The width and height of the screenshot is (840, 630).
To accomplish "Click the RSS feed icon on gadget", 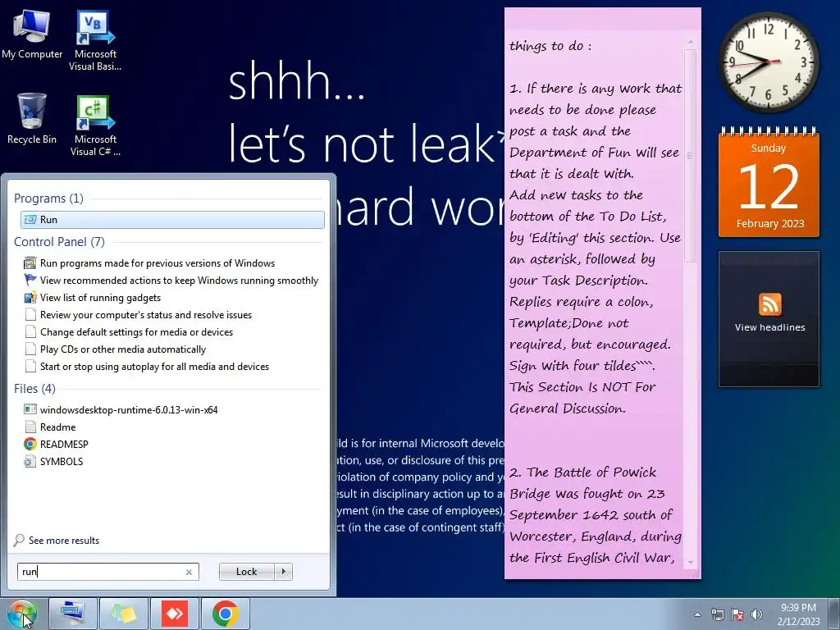I will (769, 304).
